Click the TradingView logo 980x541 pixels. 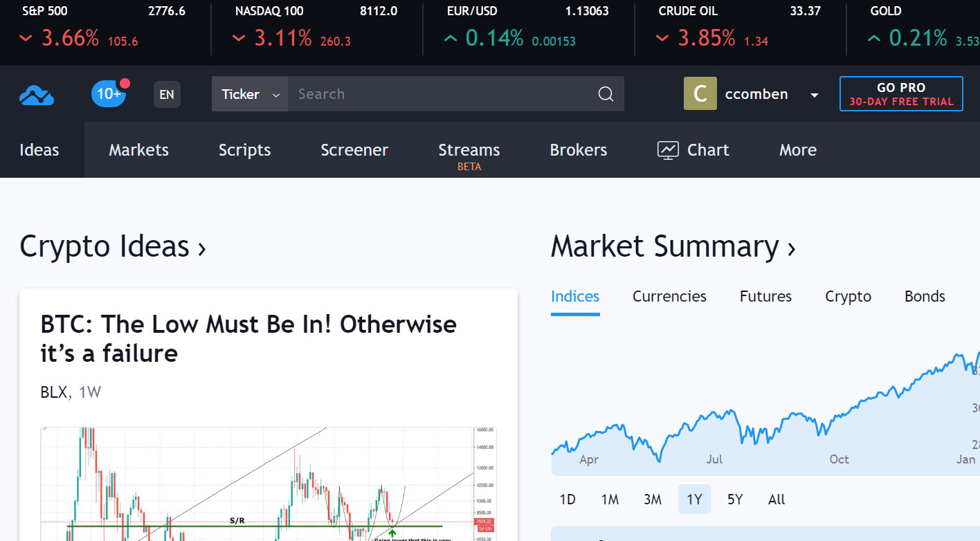(x=36, y=95)
